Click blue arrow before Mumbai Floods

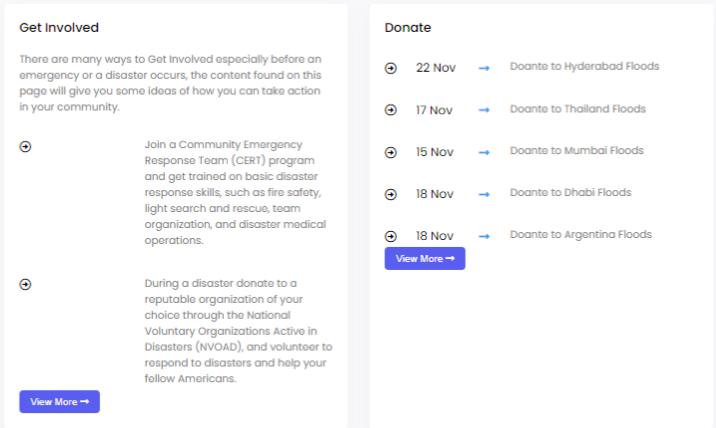[484, 152]
